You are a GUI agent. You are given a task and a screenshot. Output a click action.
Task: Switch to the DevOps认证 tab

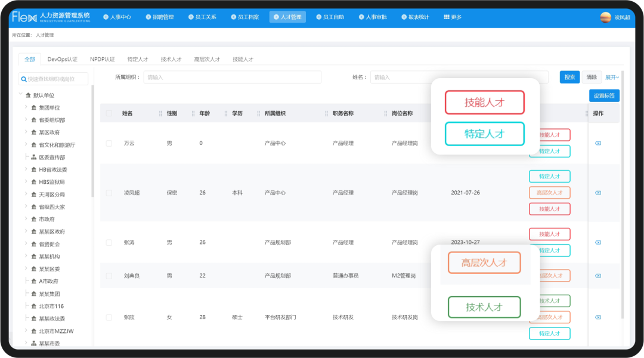63,60
